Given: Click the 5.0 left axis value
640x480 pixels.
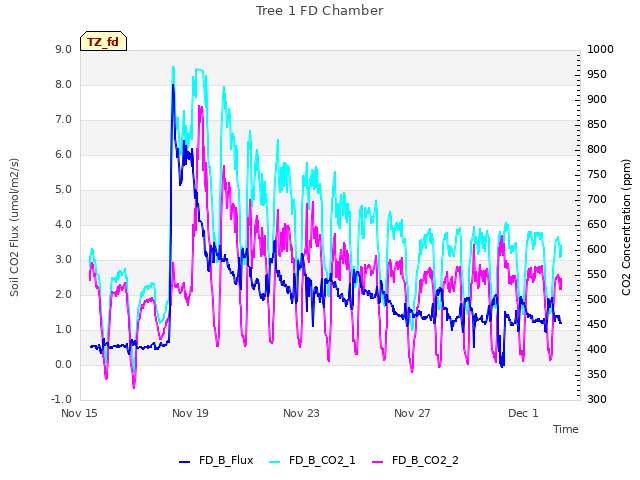Looking at the screenshot, I should pyautogui.click(x=63, y=190).
